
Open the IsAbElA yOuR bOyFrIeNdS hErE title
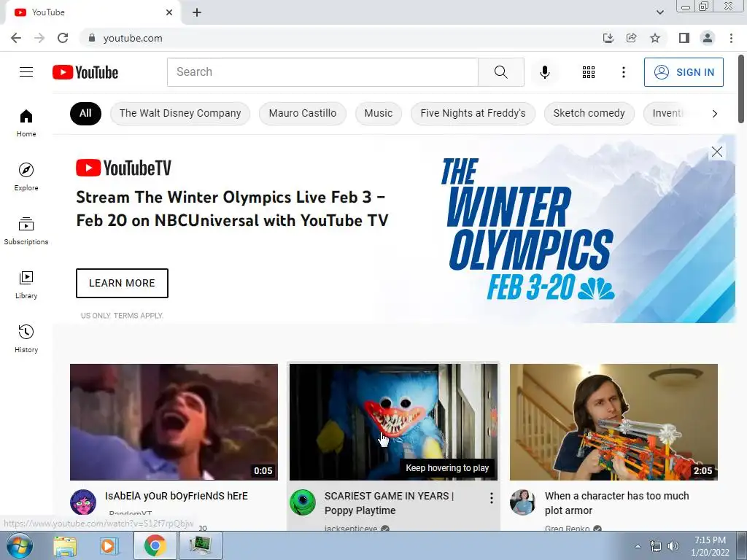(x=177, y=496)
